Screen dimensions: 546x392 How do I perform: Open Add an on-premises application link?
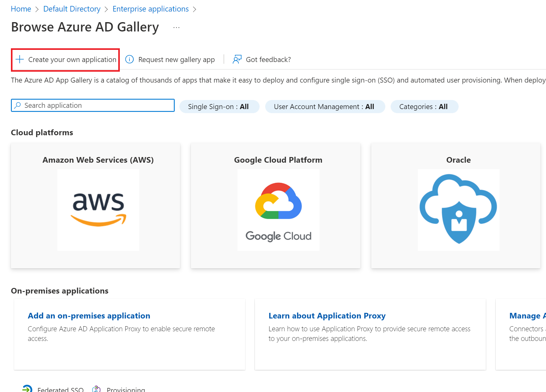point(89,316)
